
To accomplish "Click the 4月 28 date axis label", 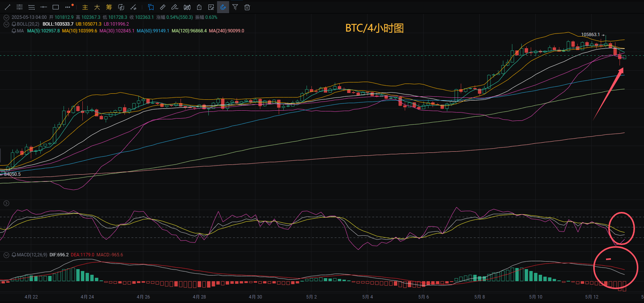I will (199, 297).
